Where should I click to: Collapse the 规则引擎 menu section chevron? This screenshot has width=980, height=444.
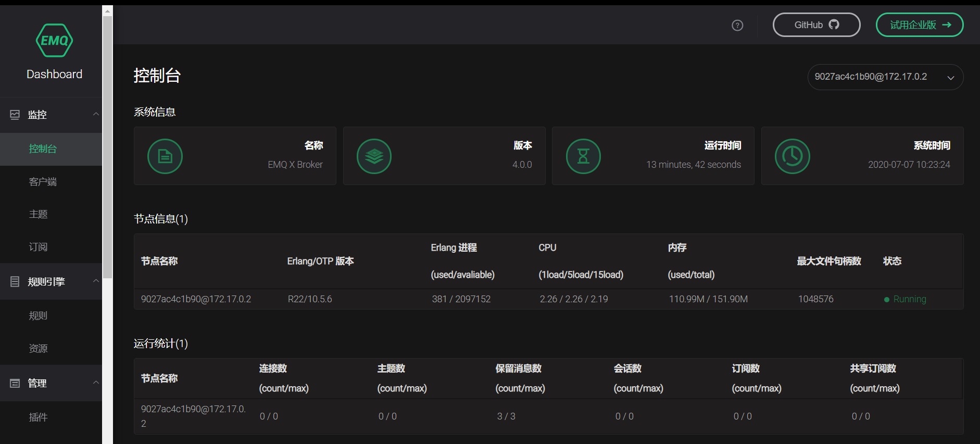point(96,281)
